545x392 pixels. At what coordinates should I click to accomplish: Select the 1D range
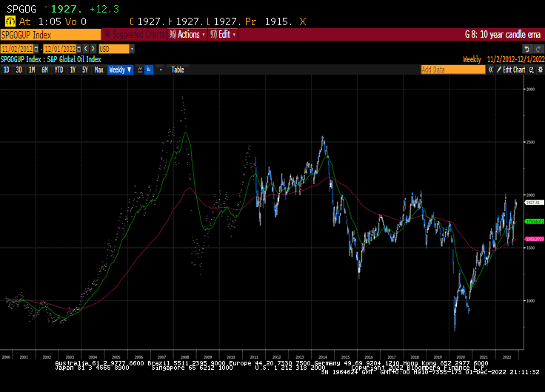tap(6, 70)
